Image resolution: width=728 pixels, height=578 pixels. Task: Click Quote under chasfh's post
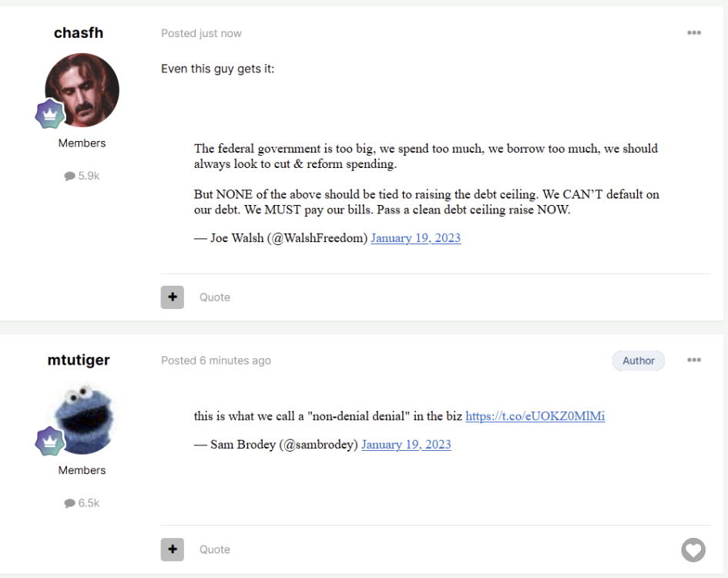[x=214, y=297]
